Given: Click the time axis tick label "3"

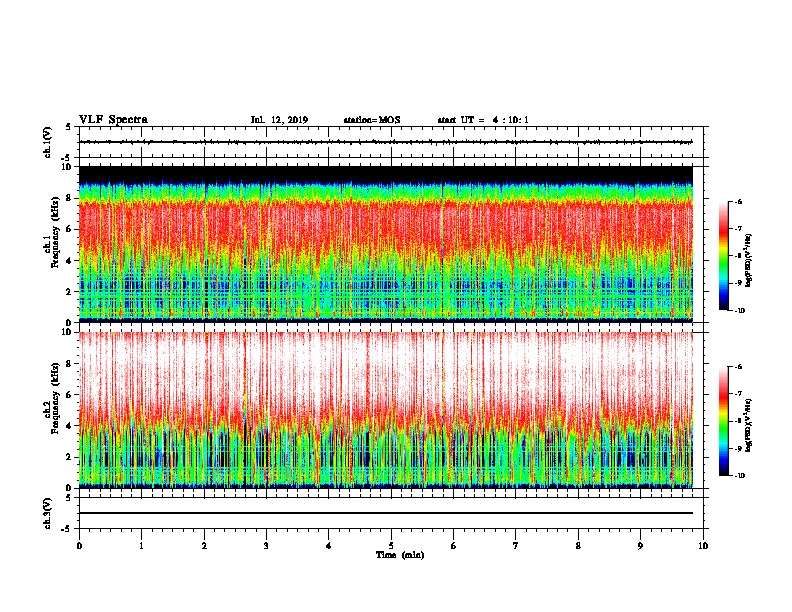Looking at the screenshot, I should coord(266,546).
